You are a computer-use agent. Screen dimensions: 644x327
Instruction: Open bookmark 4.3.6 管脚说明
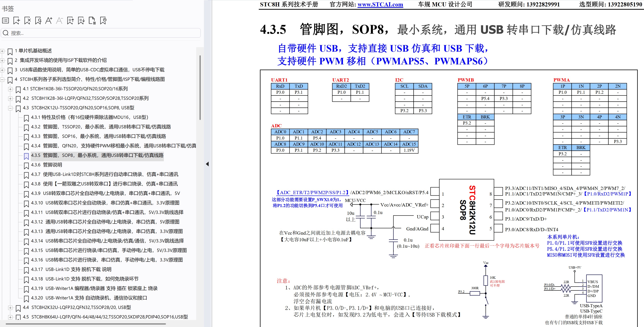[47, 165]
